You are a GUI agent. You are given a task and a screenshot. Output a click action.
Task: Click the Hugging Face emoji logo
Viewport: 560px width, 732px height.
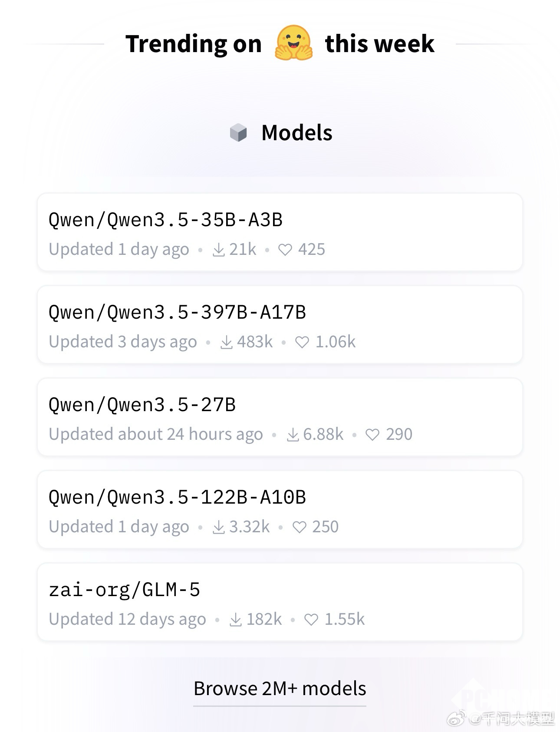pos(293,43)
